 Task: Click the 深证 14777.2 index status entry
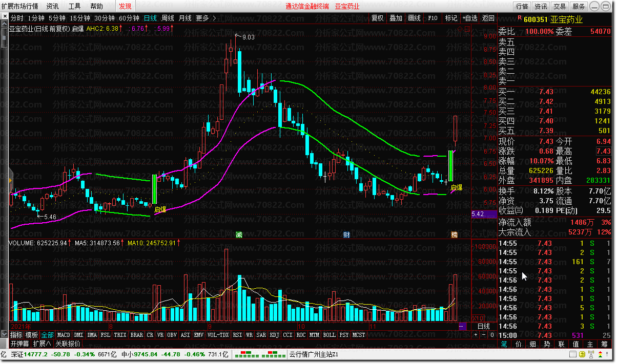click(x=63, y=354)
